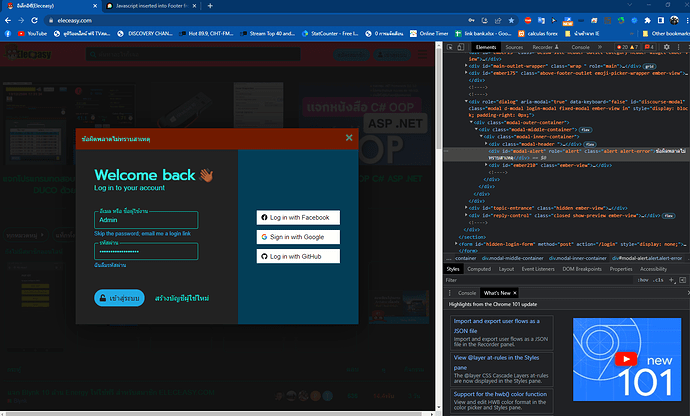
Task: Click the DevTools issues counter showing 4
Action: [649, 47]
